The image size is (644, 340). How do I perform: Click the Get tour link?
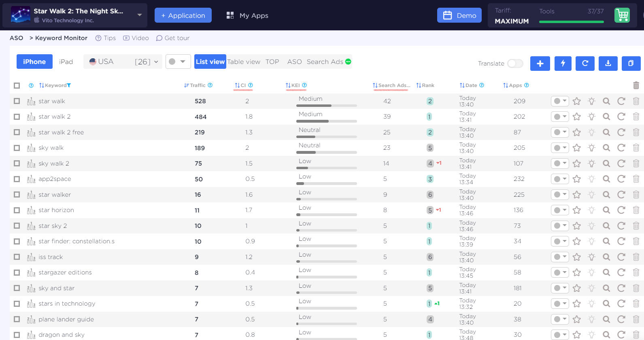(173, 38)
